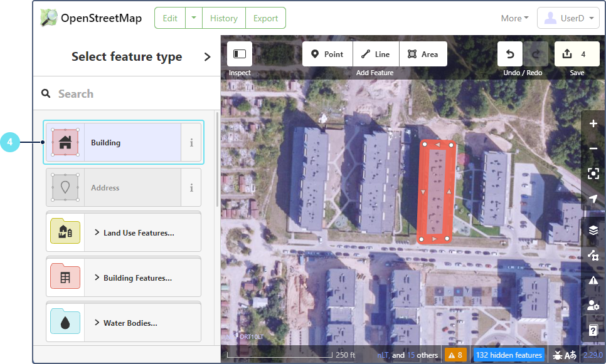Show my location on map
Image resolution: width=606 pixels, height=364 pixels.
pos(593,199)
